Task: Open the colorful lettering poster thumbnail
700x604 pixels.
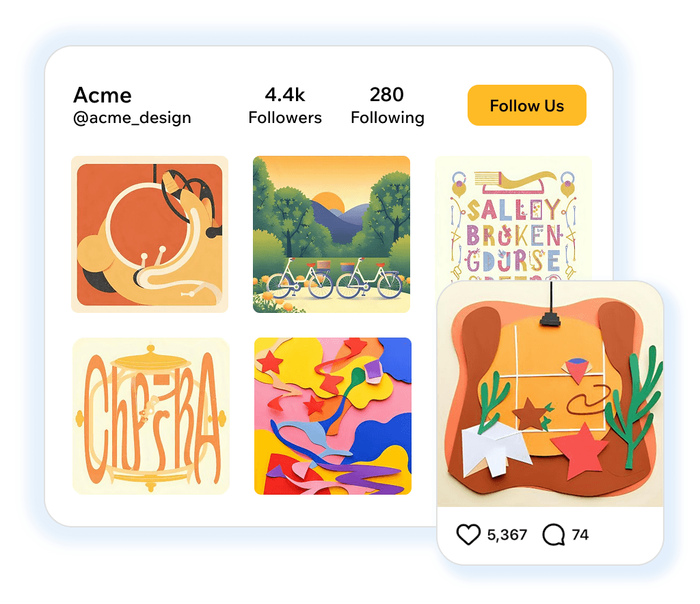Action: [x=513, y=219]
